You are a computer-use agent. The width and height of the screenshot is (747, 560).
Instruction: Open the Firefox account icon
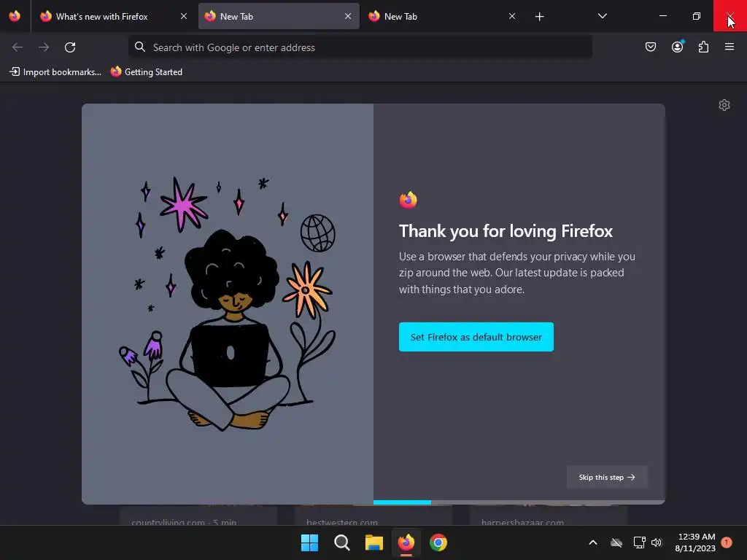point(677,47)
